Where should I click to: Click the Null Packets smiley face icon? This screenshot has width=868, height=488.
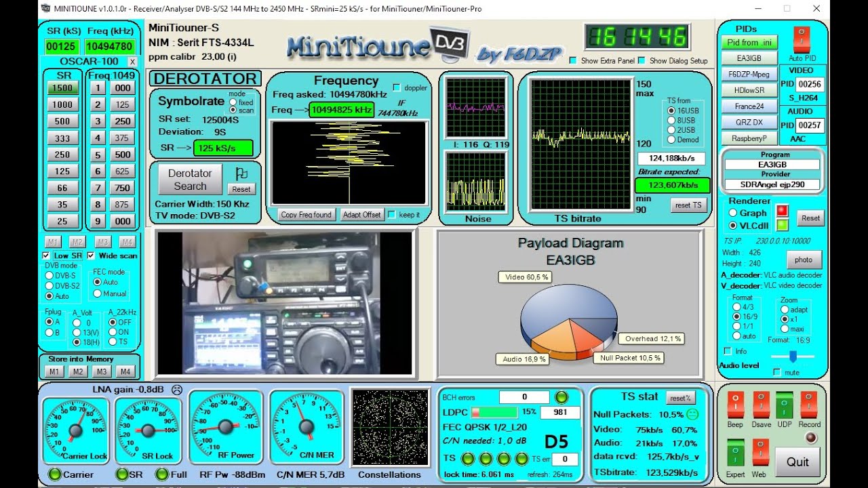point(692,415)
